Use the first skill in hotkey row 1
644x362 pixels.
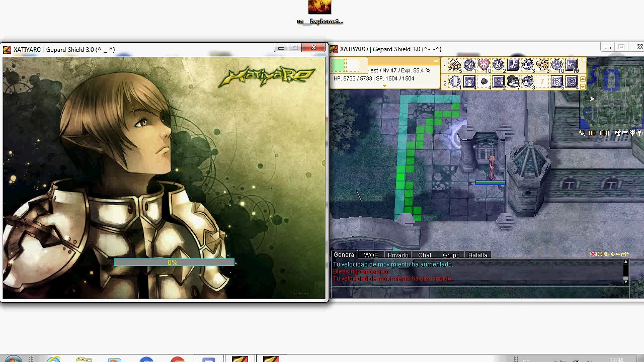pyautogui.click(x=455, y=65)
